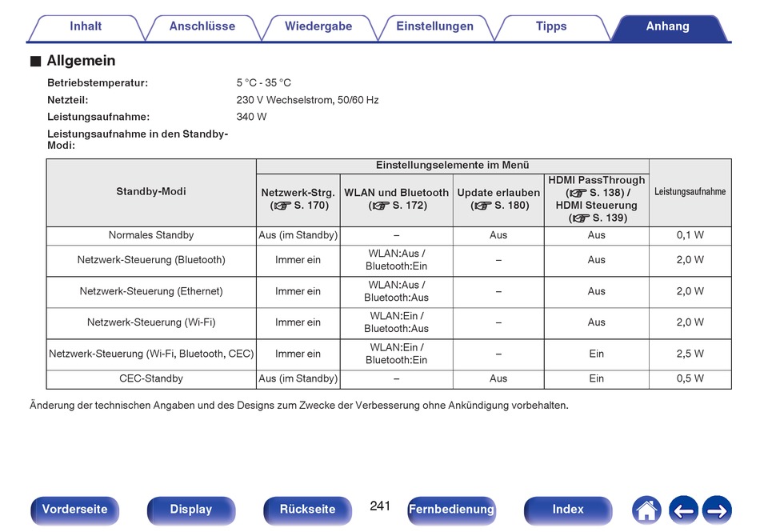The width and height of the screenshot is (760, 532).
Task: Click the '0,5 W' power cell
Action: pyautogui.click(x=690, y=378)
